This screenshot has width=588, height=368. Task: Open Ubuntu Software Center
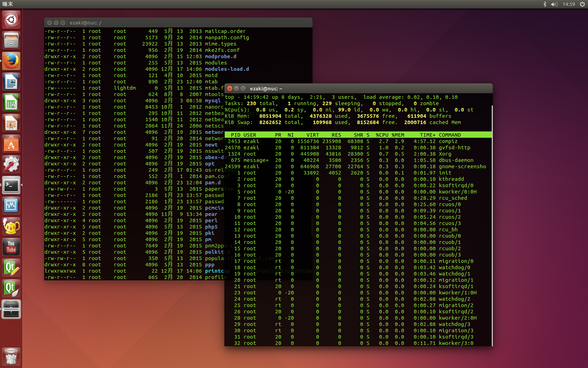click(x=11, y=144)
